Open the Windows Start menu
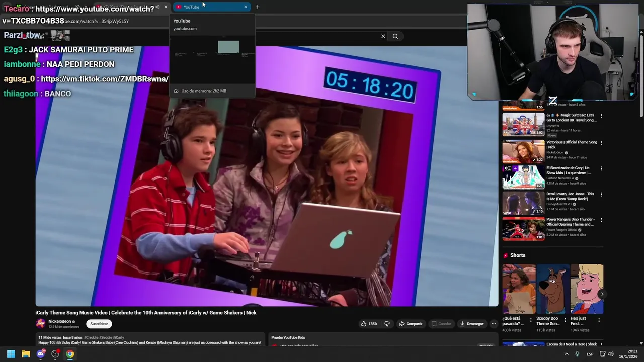644x362 pixels. click(11, 354)
